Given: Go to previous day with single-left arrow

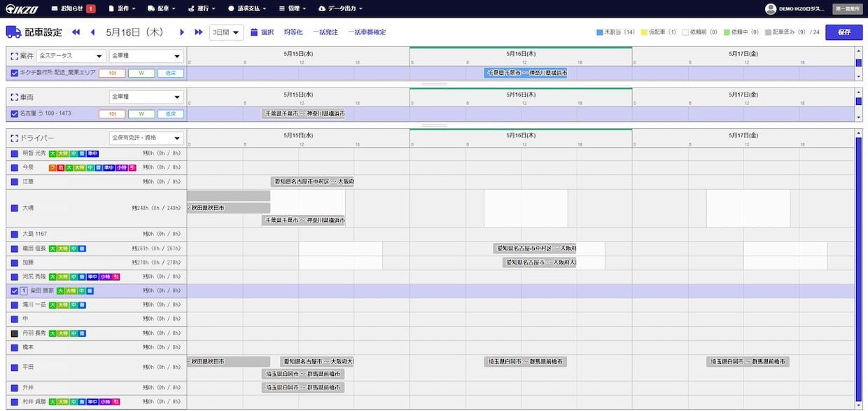Looking at the screenshot, I should [93, 32].
